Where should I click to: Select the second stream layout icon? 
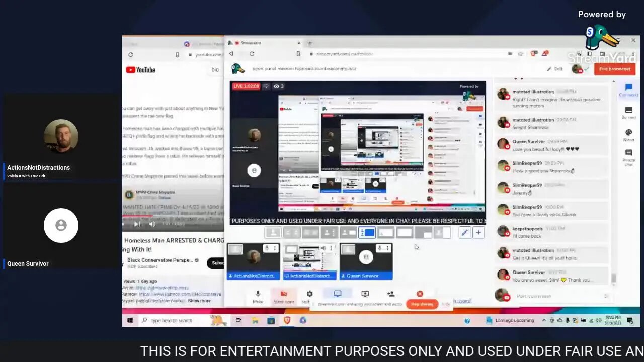292,232
